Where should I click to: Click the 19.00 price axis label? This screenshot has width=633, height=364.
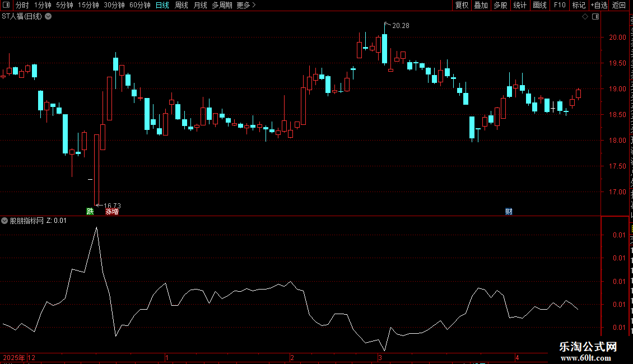click(617, 89)
